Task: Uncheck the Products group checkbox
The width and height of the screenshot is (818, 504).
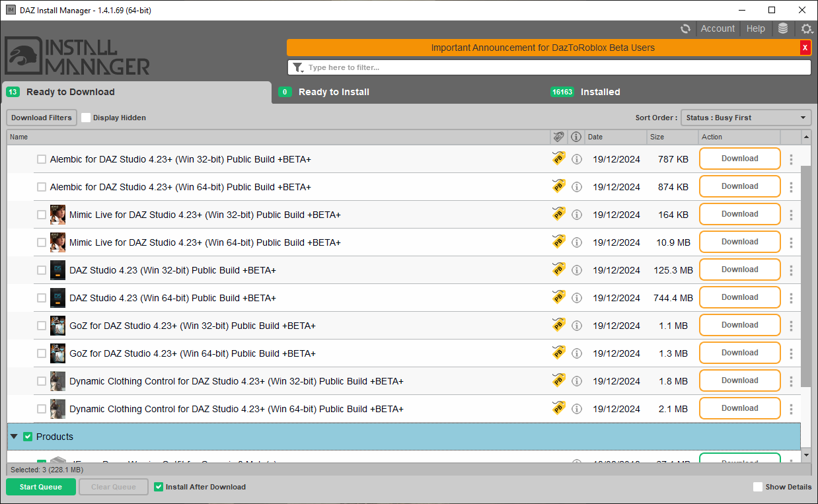Action: click(x=28, y=437)
